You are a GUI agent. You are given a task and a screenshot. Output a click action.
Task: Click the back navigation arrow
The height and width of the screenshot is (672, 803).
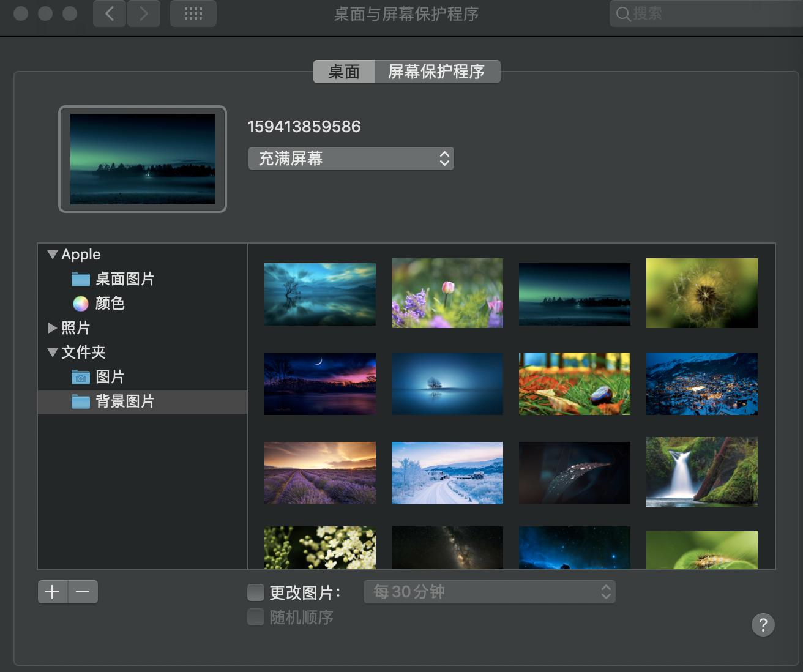109,13
